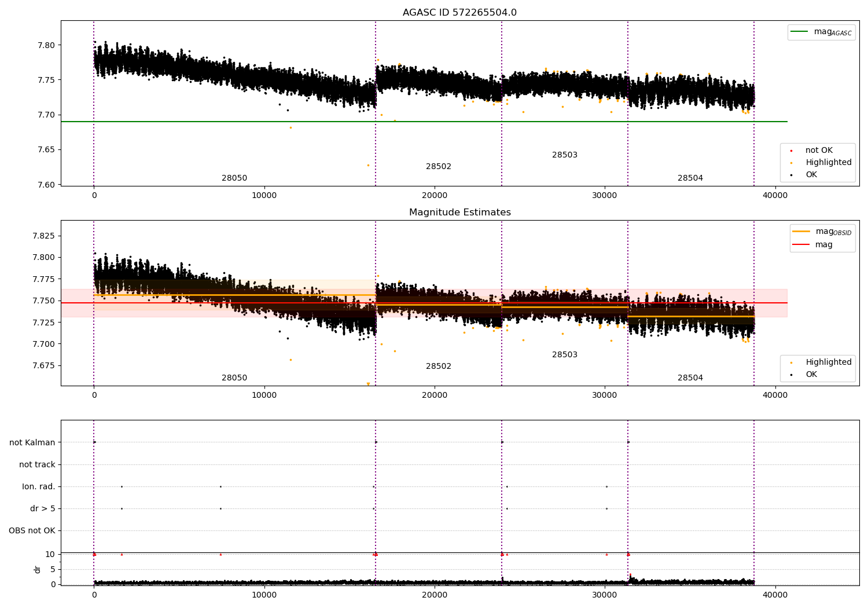This screenshot has height=608, width=868.
Task: Click the 7.750 y-axis tick label
Action: (43, 301)
